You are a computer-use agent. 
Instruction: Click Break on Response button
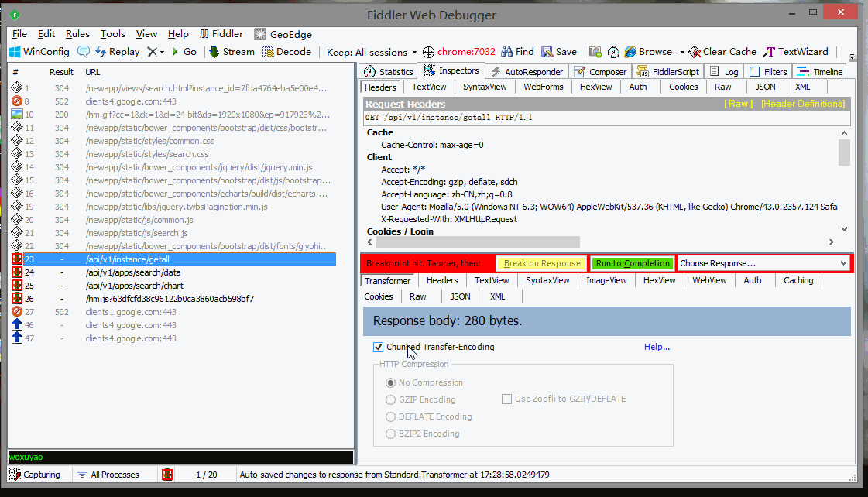pyautogui.click(x=542, y=263)
